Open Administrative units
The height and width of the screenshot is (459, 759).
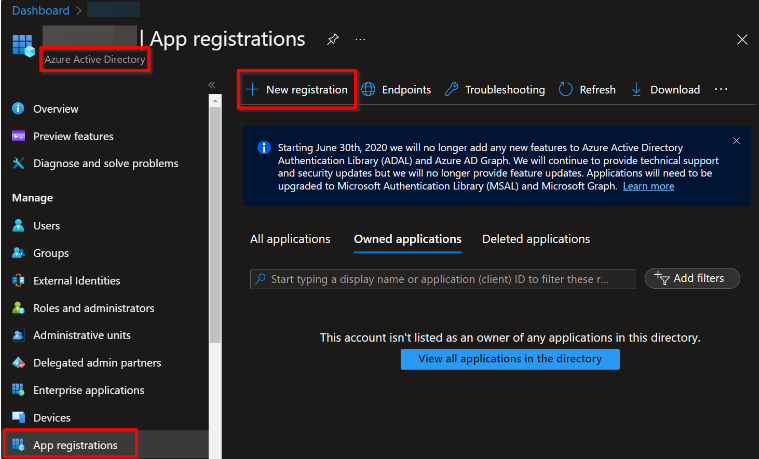(82, 336)
